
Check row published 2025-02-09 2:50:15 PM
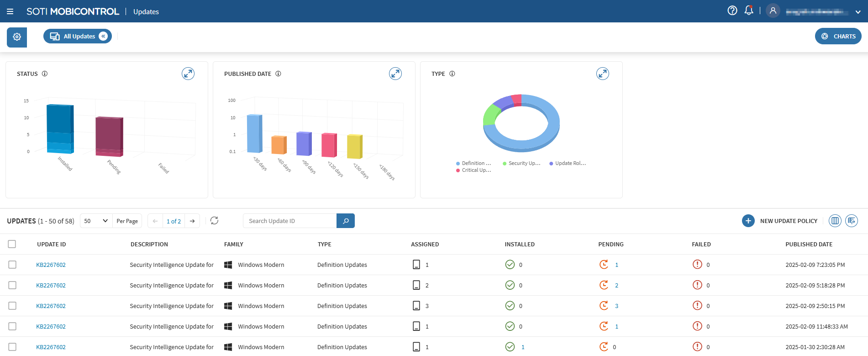(12, 306)
